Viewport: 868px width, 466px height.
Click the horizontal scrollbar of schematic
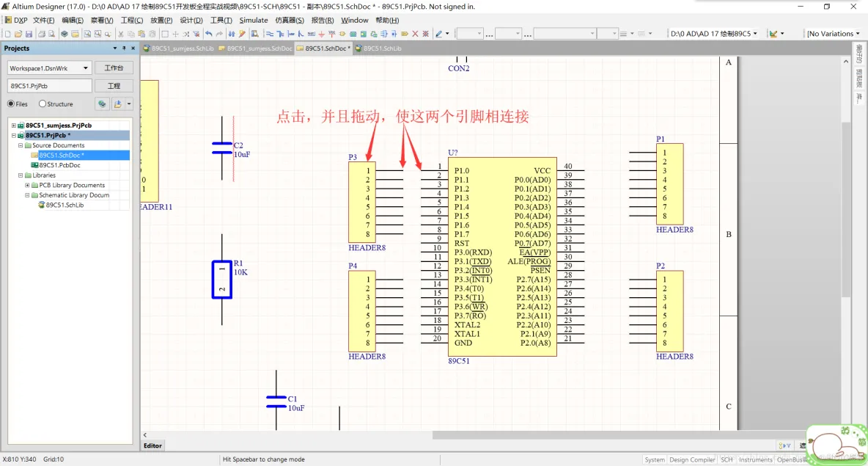(x=617, y=435)
